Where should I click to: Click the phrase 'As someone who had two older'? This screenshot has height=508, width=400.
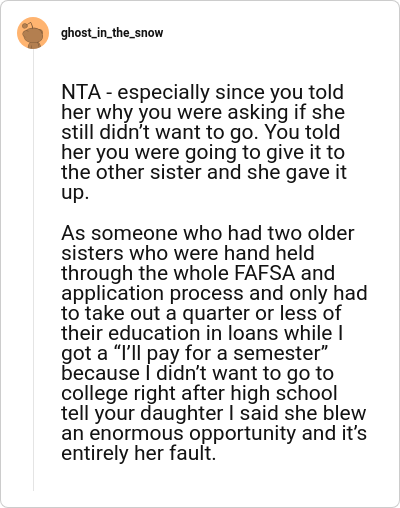[x=208, y=233]
